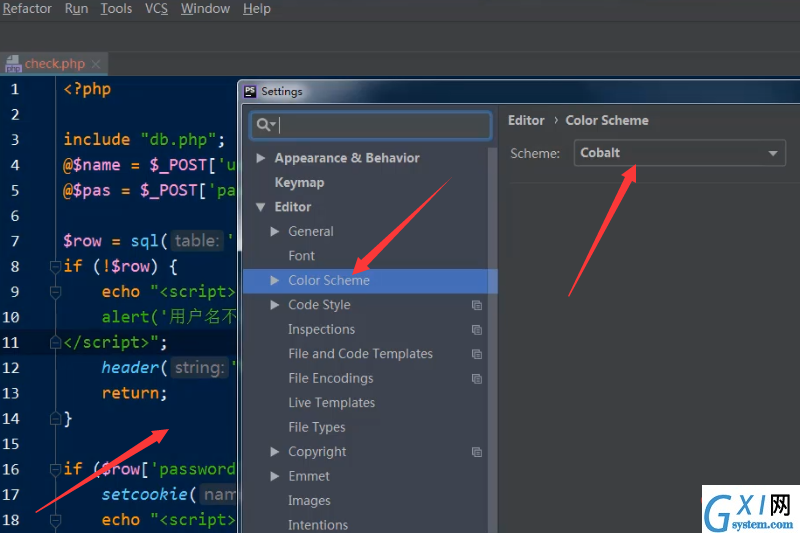
Task: Focus the Settings search field
Action: [371, 125]
